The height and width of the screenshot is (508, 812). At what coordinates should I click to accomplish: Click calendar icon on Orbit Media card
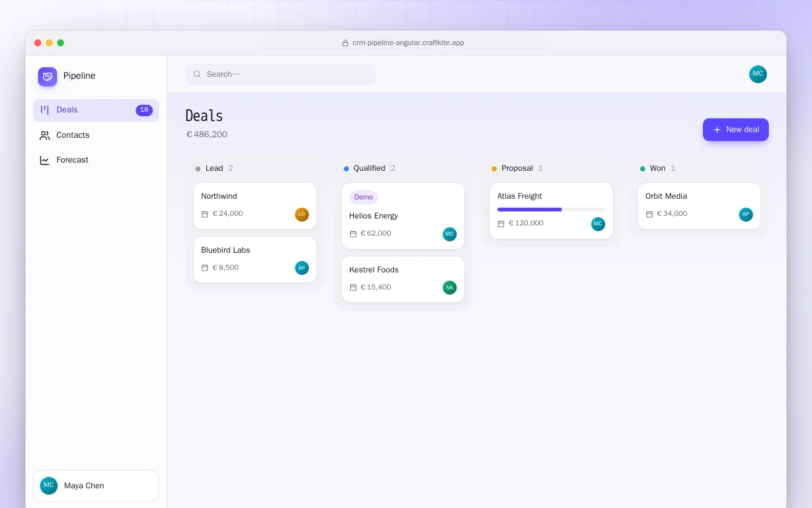pyautogui.click(x=650, y=215)
